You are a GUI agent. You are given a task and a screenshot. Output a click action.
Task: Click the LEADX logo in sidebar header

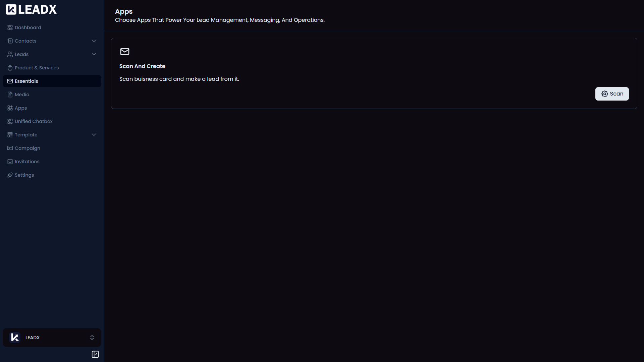click(31, 9)
